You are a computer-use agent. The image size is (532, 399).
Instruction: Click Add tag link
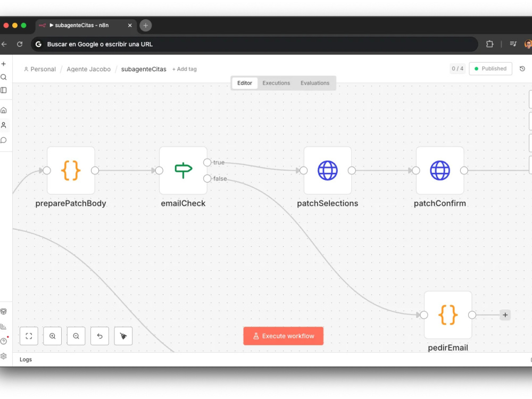tap(184, 69)
